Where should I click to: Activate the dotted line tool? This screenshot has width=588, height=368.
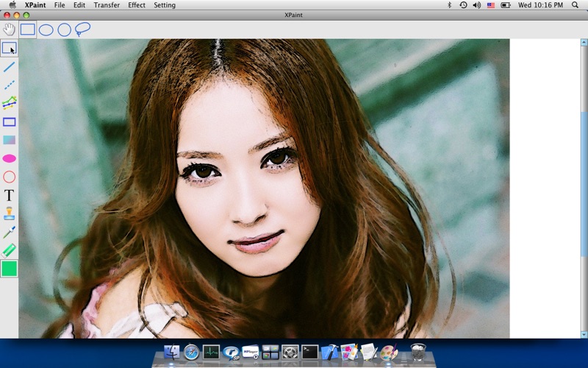click(x=9, y=85)
